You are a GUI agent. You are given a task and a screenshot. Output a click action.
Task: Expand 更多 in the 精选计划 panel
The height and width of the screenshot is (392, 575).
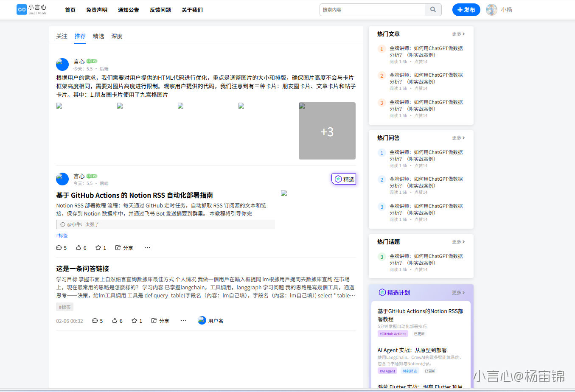click(x=458, y=292)
